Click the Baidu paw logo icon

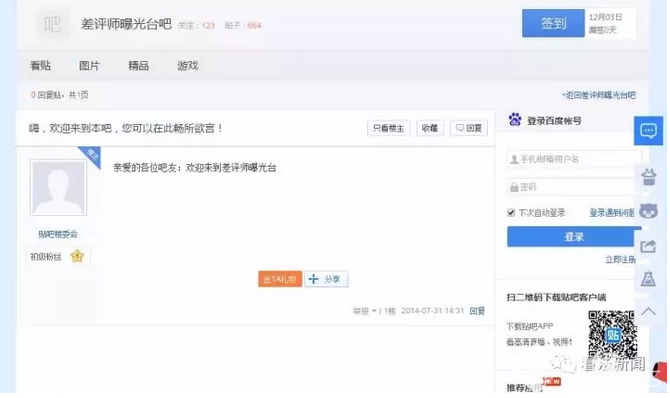(515, 120)
